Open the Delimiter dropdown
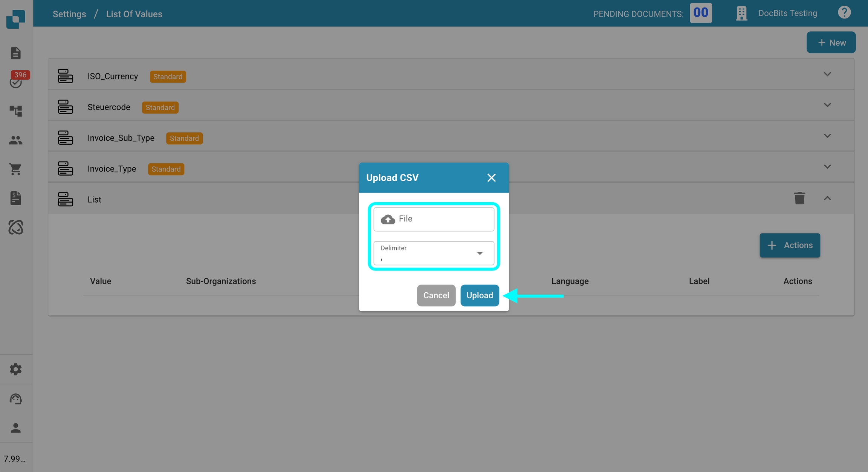This screenshot has height=472, width=868. 434,253
